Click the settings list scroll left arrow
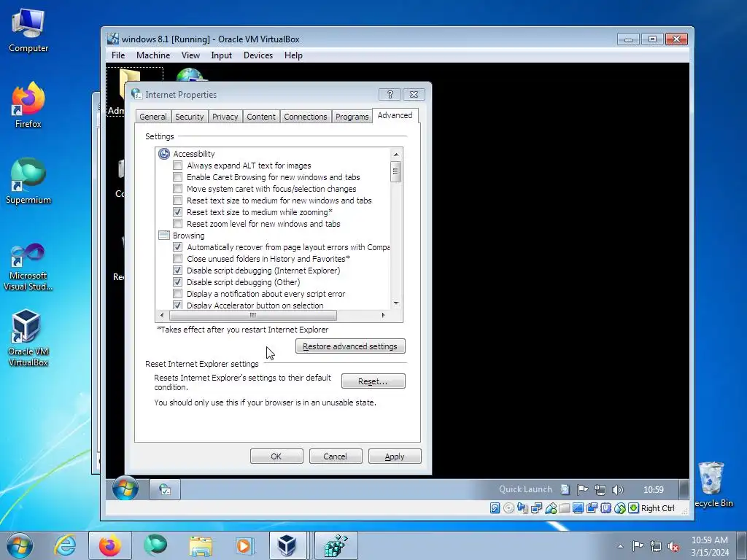747x560 pixels. [162, 315]
